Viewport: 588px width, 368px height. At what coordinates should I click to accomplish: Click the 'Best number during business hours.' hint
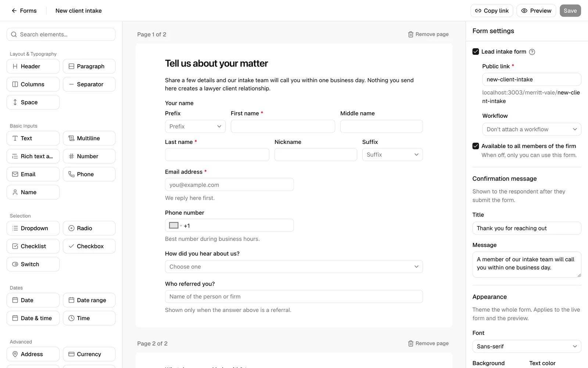(212, 239)
